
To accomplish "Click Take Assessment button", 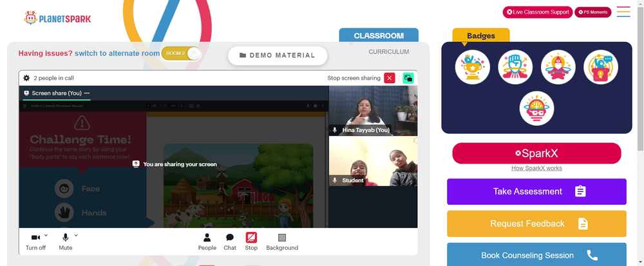I will pyautogui.click(x=536, y=191).
